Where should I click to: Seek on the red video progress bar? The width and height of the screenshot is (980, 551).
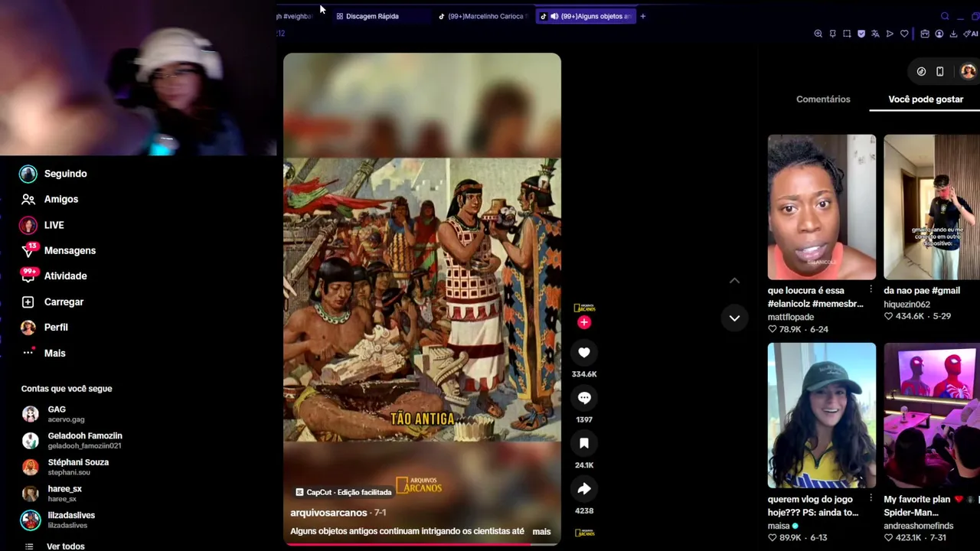pos(422,544)
